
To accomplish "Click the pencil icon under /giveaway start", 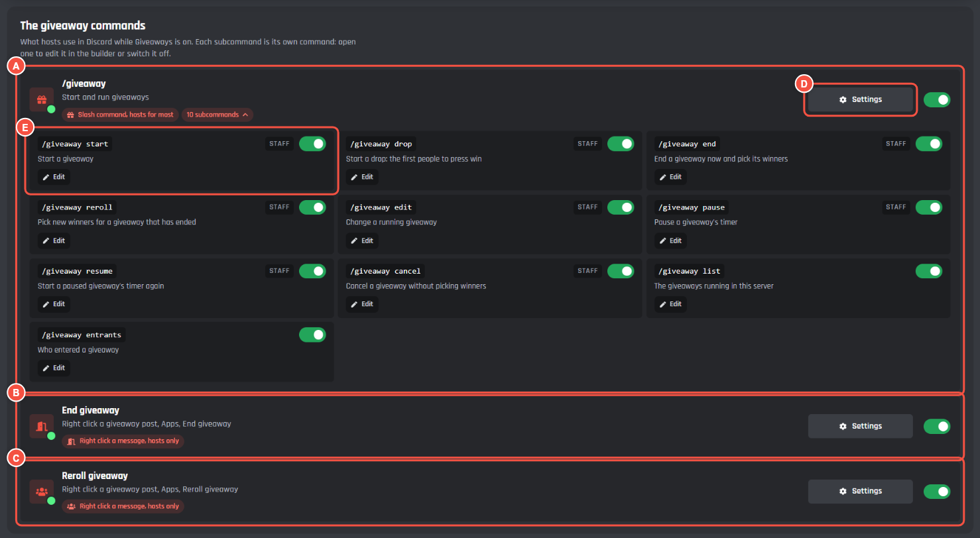I will tap(46, 177).
